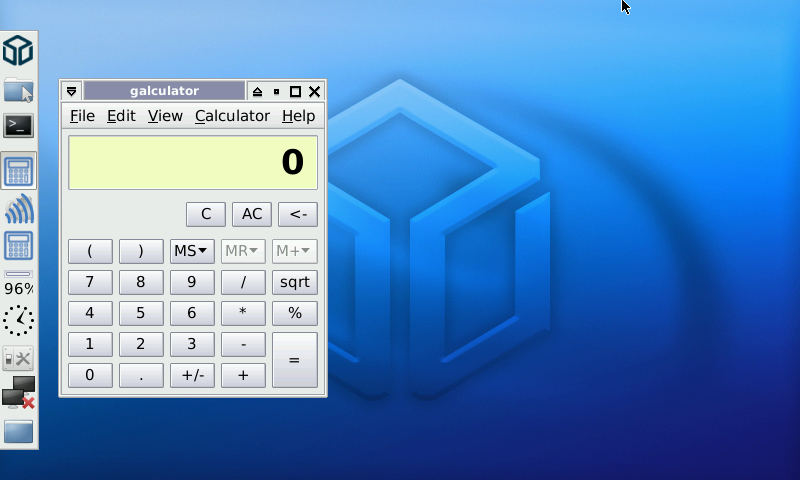Click the digit 4 button

click(90, 313)
